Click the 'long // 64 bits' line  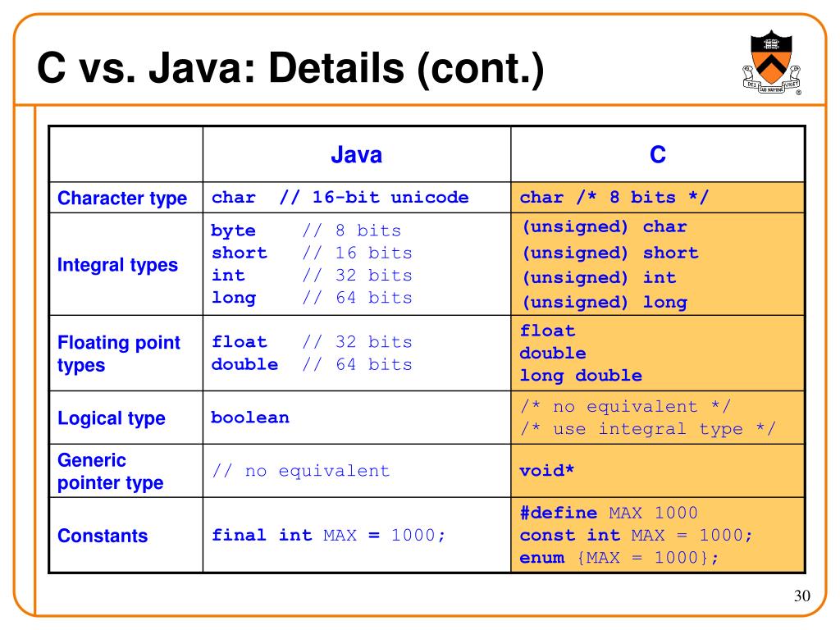click(x=312, y=298)
